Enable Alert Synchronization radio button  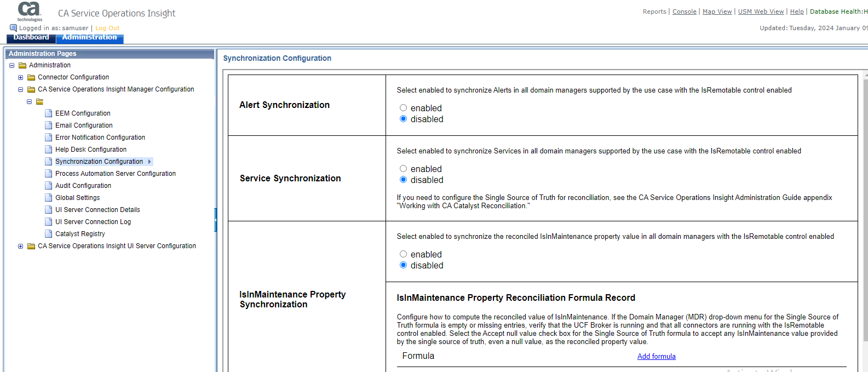click(x=403, y=108)
